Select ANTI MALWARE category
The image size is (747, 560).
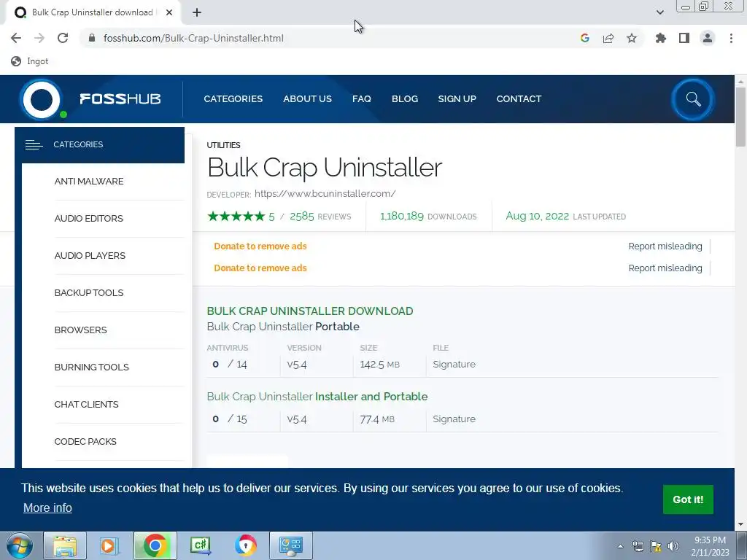click(x=89, y=182)
